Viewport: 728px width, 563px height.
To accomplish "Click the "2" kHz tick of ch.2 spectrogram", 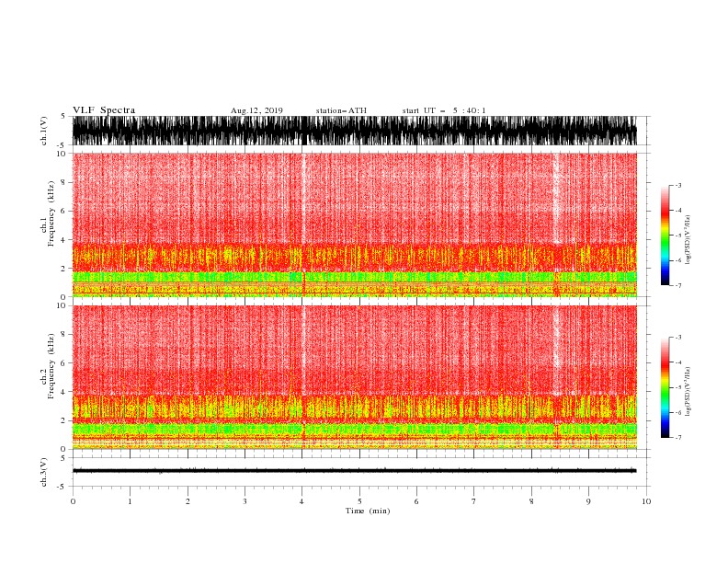I will (x=63, y=420).
